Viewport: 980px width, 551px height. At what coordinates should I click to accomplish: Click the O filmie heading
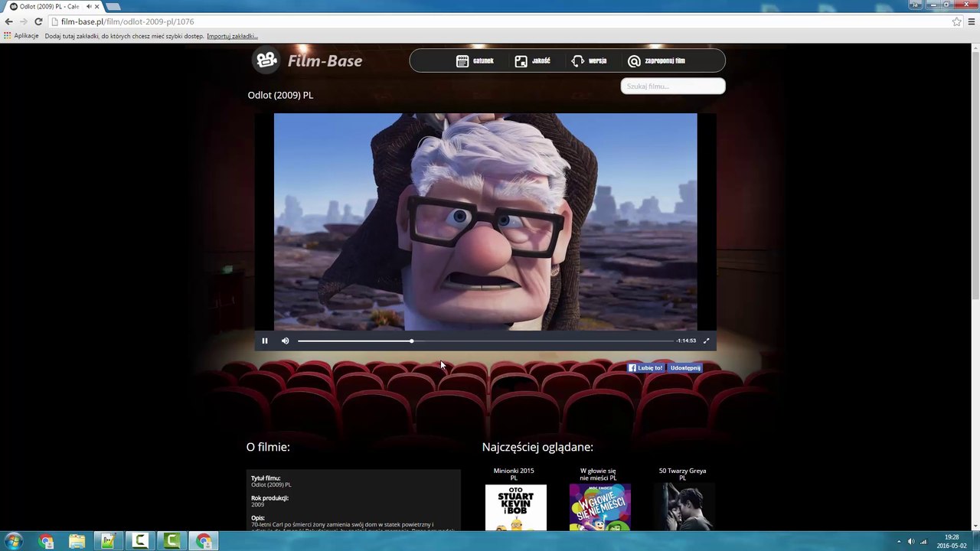[268, 447]
